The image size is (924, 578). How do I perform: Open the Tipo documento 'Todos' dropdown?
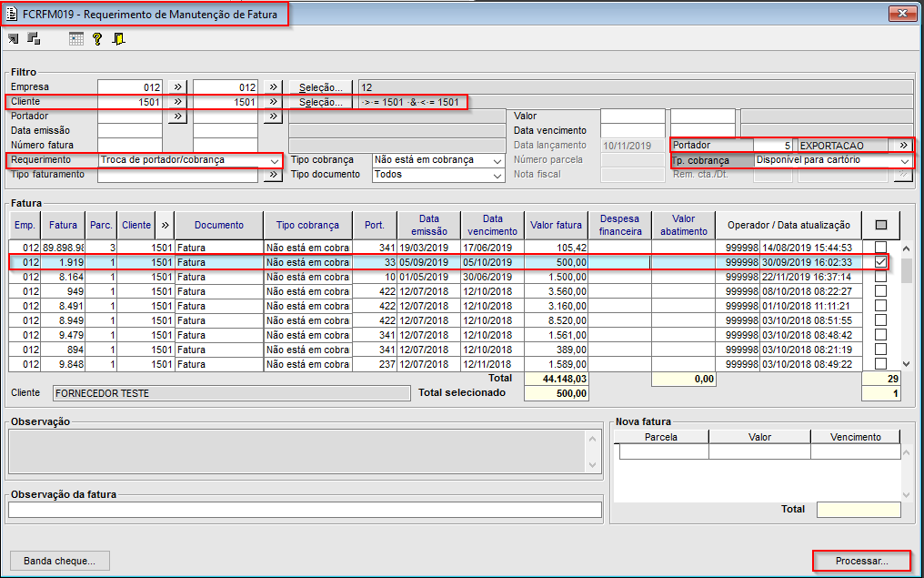pos(498,175)
